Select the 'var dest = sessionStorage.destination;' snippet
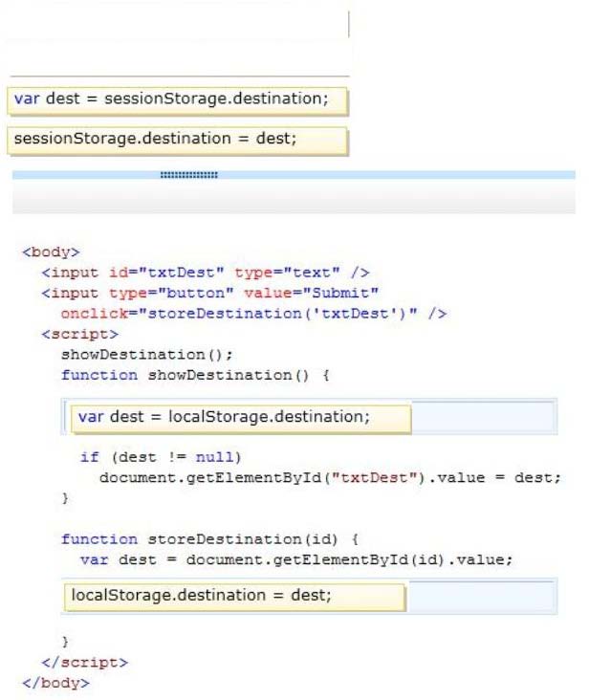Screen dimensions: 589x700 pos(177,101)
